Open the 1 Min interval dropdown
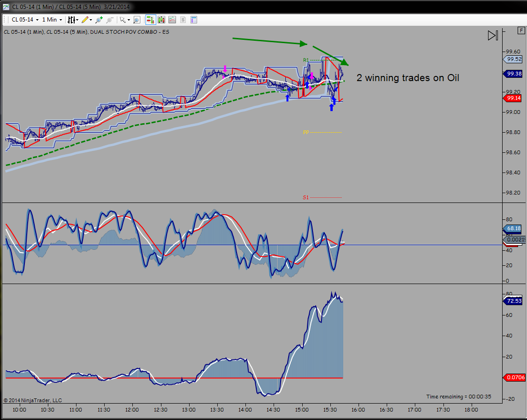The image size is (527, 420). (x=52, y=20)
